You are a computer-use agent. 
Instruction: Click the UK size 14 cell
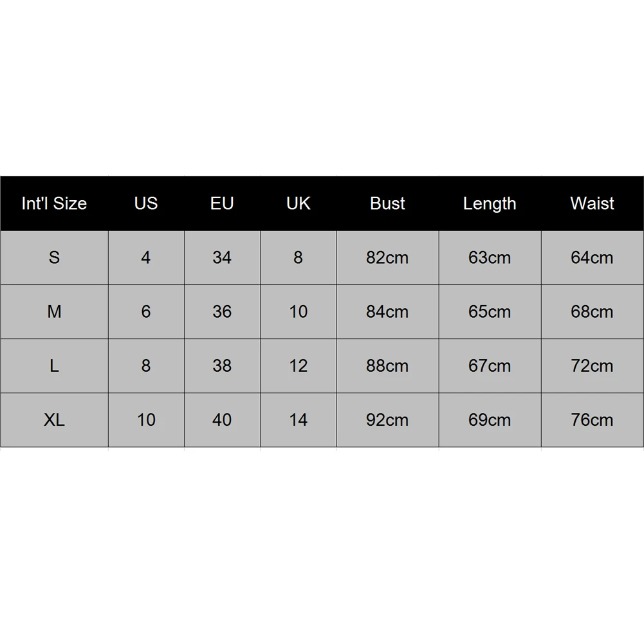(x=298, y=419)
